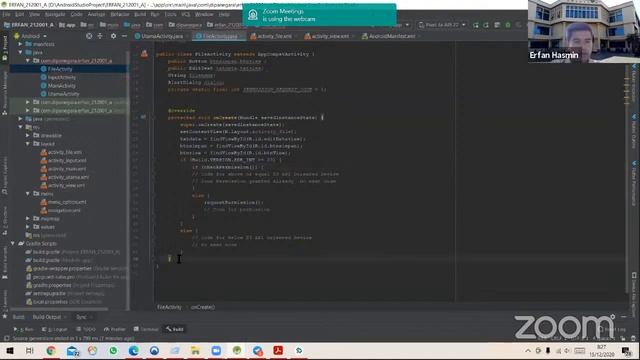640x360 pixels.
Task: Open the Android project view dropdown
Action: (31, 36)
